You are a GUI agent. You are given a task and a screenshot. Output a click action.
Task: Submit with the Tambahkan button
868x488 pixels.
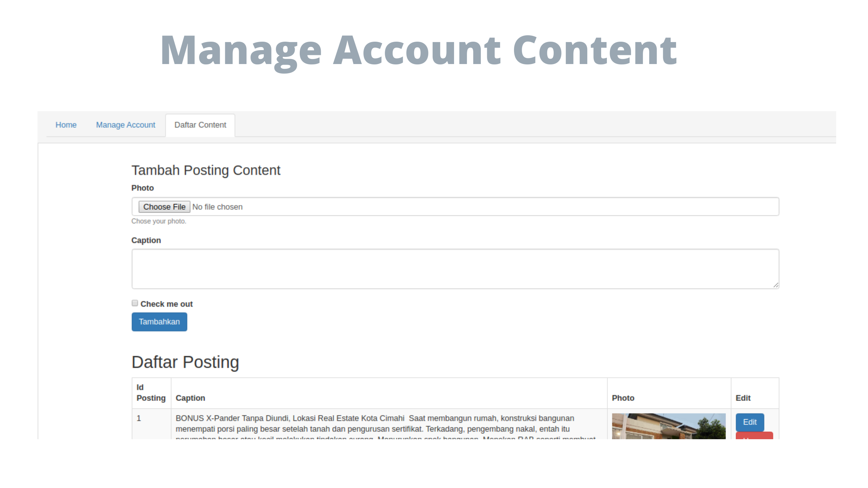click(159, 322)
